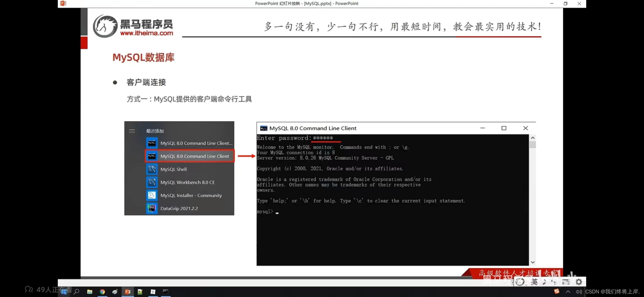Open the paint palette app in taskbar
This screenshot has width=644, height=297.
[x=115, y=292]
